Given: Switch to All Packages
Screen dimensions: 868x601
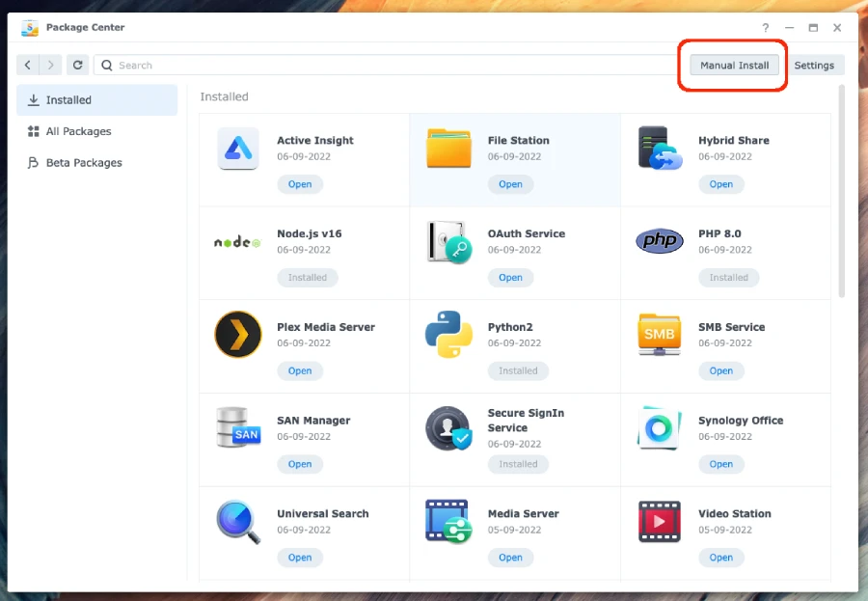Looking at the screenshot, I should point(96,131).
